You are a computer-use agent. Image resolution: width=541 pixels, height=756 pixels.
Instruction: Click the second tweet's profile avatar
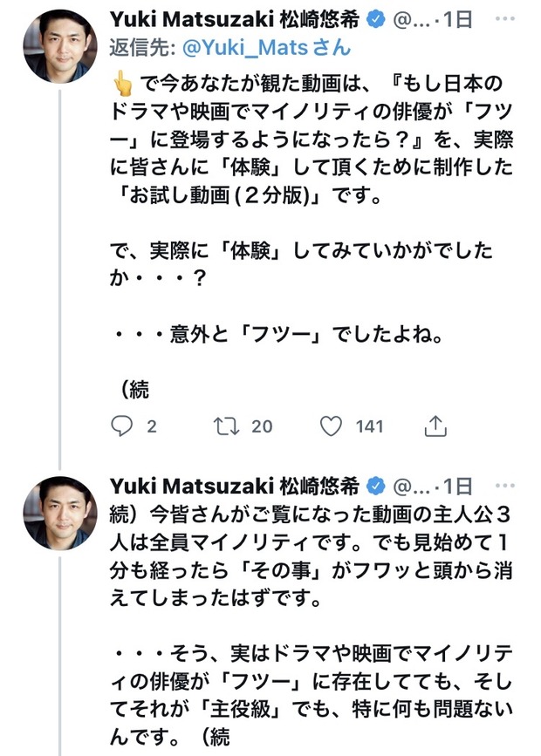[59, 513]
